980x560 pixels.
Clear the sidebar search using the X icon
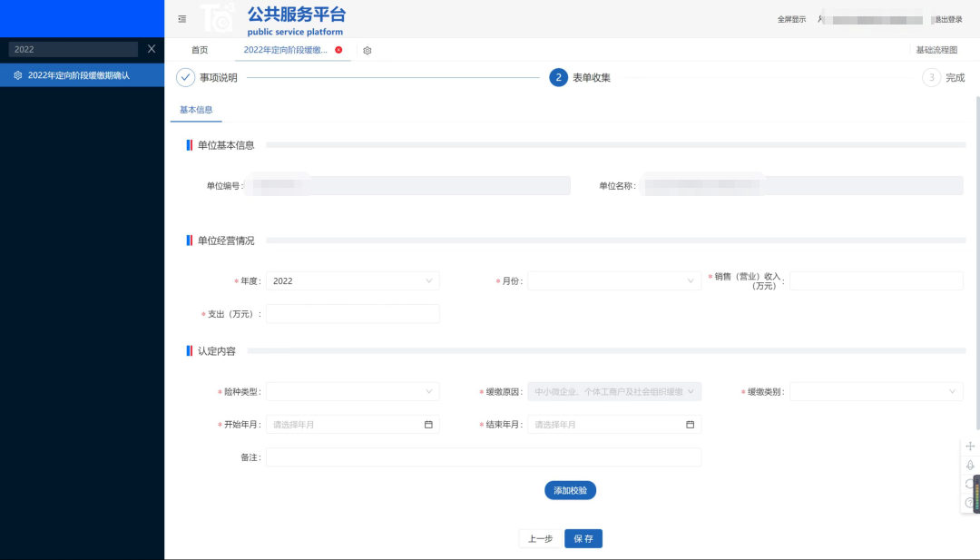pos(151,49)
